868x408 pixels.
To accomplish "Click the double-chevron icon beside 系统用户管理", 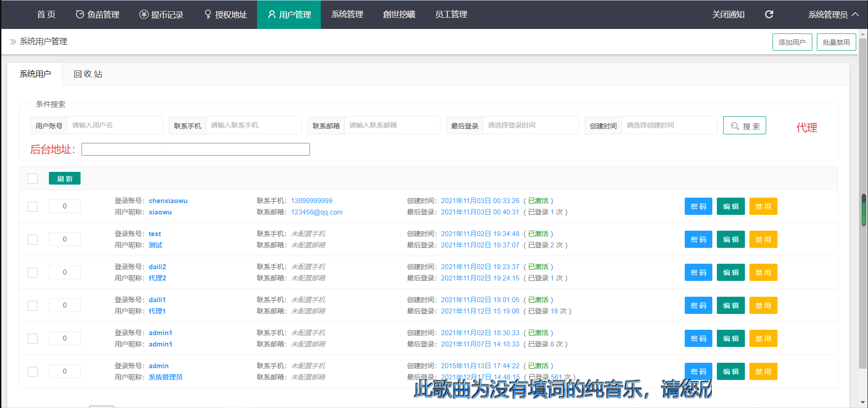I will (x=13, y=42).
